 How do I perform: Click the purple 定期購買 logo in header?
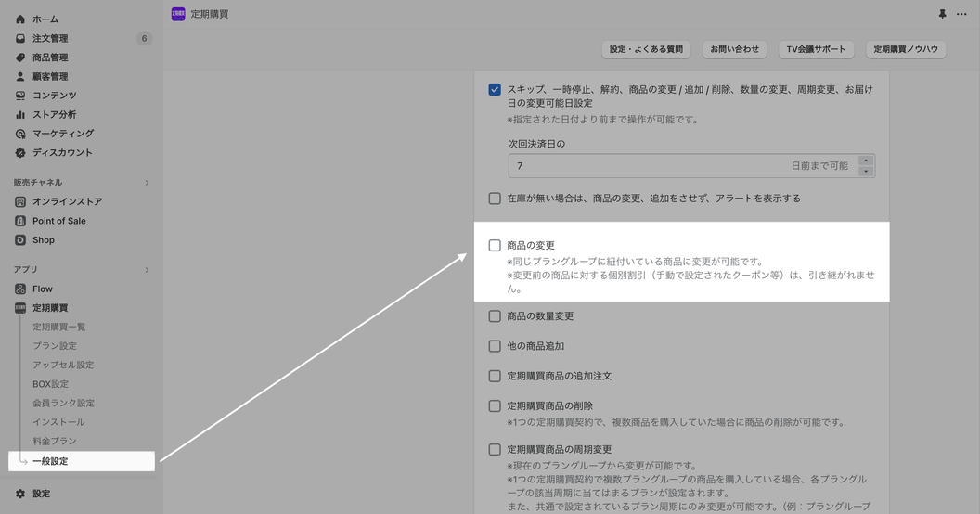tap(178, 14)
